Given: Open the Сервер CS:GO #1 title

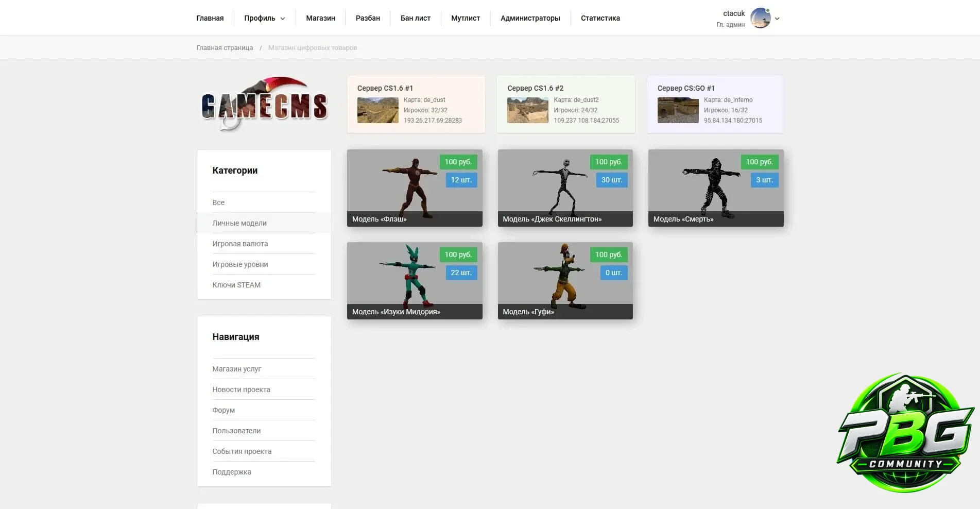Looking at the screenshot, I should click(686, 88).
